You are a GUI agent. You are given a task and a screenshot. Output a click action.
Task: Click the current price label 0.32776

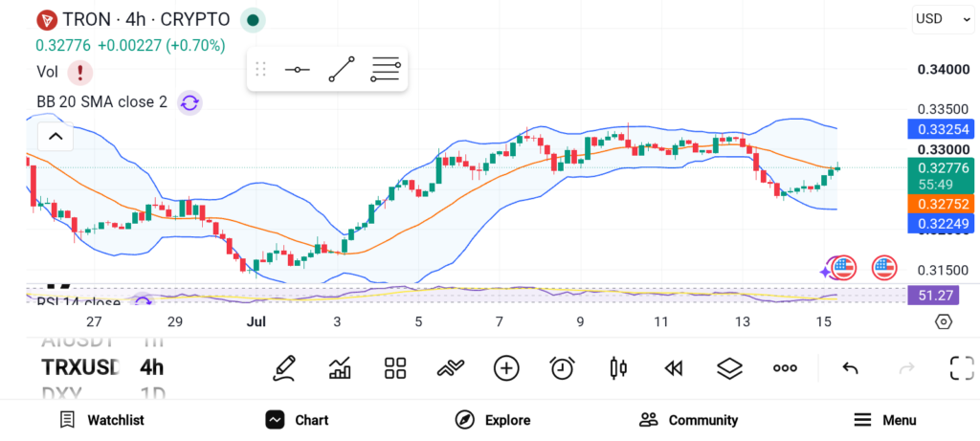pos(940,167)
